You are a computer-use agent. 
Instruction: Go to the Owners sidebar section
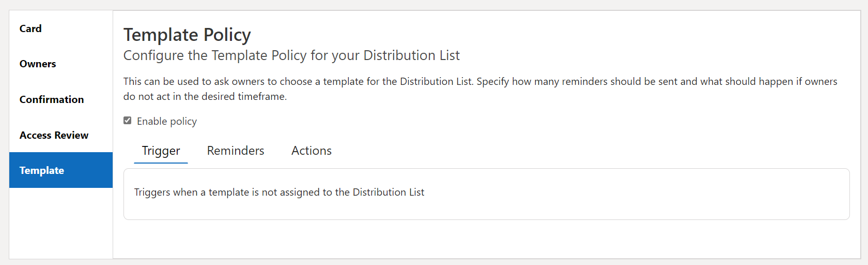click(38, 64)
